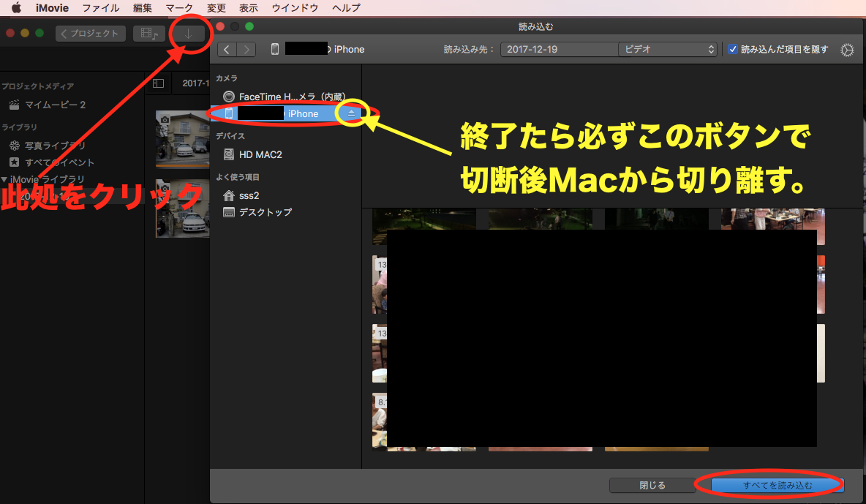Eject the iPhone using eject icon
866x504 pixels.
point(351,113)
